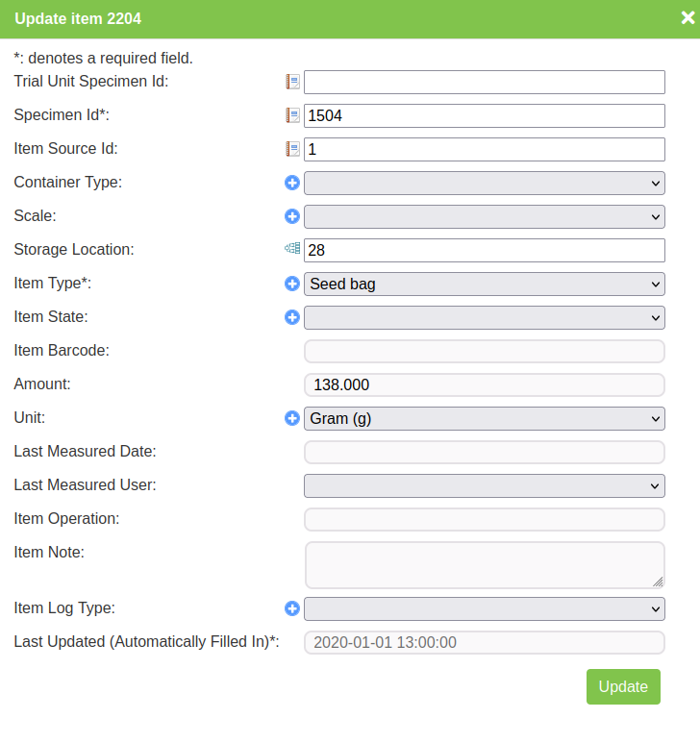Add new Container Type via plus icon

[292, 183]
